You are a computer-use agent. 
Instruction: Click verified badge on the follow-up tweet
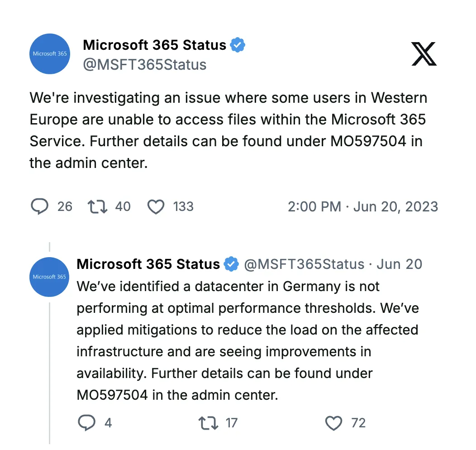click(231, 264)
